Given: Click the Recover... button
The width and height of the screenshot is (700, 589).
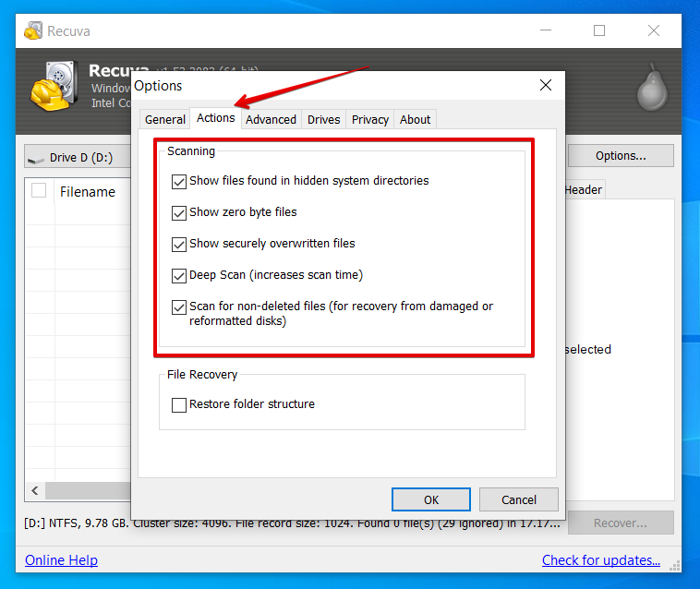Looking at the screenshot, I should [621, 523].
